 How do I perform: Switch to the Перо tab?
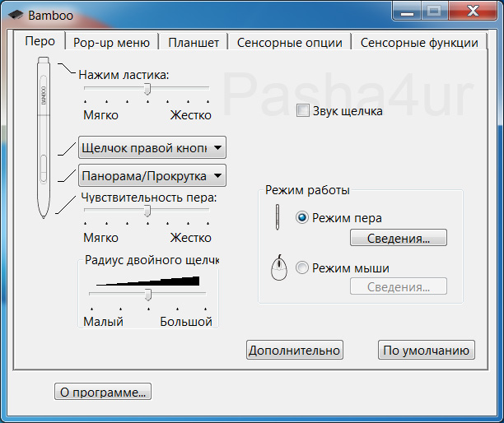click(40, 41)
